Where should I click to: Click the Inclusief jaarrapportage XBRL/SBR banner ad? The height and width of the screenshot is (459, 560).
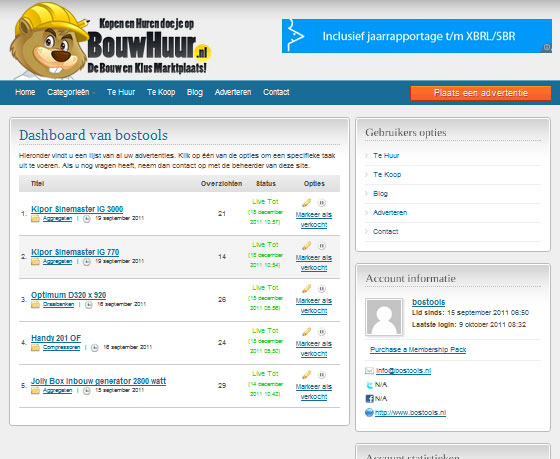click(417, 36)
